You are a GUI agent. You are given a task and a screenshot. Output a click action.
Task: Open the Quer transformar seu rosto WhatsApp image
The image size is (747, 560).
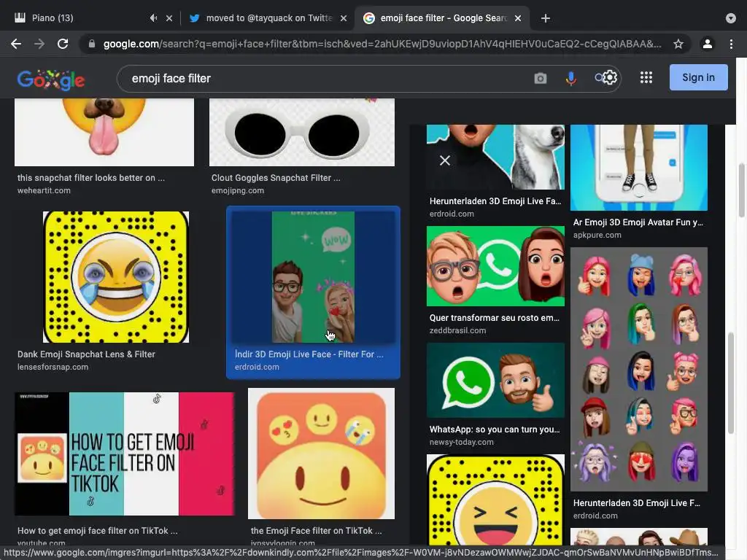[x=495, y=266]
